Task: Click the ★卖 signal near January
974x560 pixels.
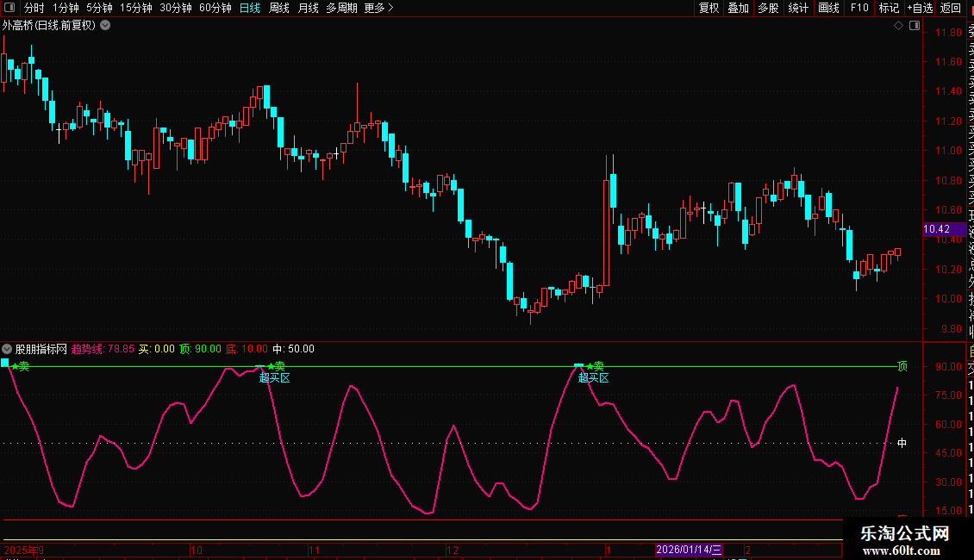Action: point(595,366)
